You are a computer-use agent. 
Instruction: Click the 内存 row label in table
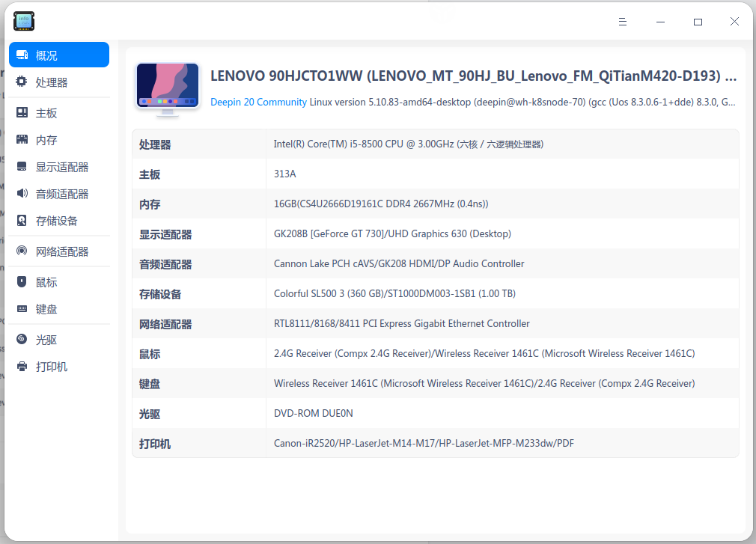coord(150,204)
